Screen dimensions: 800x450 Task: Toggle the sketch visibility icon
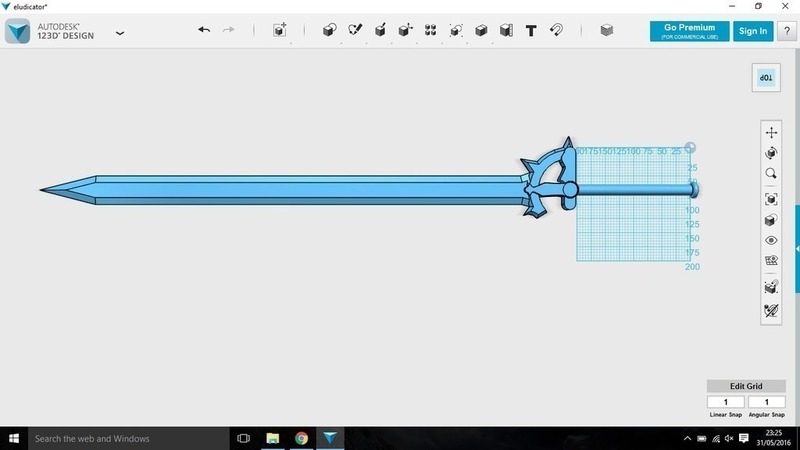tap(771, 310)
